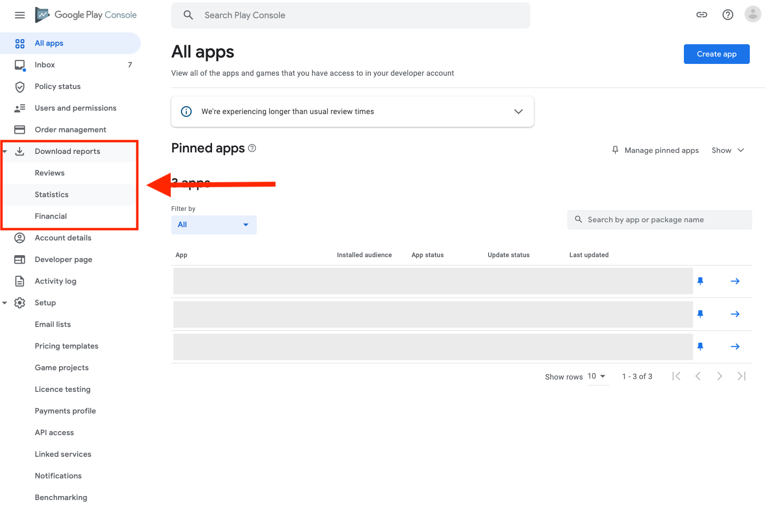Jump to the last page of results
This screenshot has height=532, width=769.
click(741, 376)
